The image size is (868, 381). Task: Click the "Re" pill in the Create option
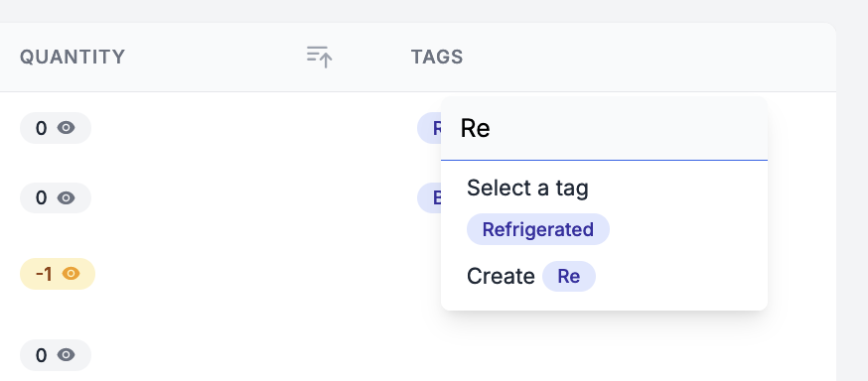[x=568, y=276]
